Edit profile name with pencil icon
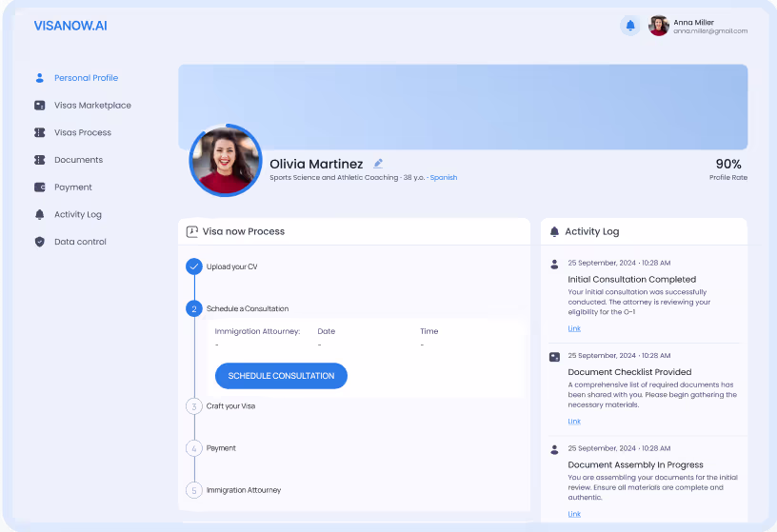The image size is (777, 532). (x=378, y=163)
